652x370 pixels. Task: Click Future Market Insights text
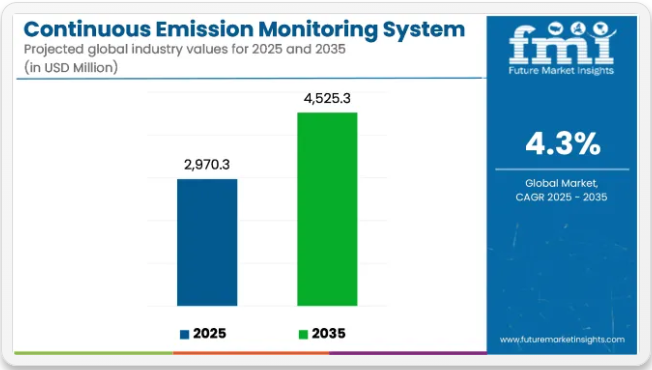(561, 71)
